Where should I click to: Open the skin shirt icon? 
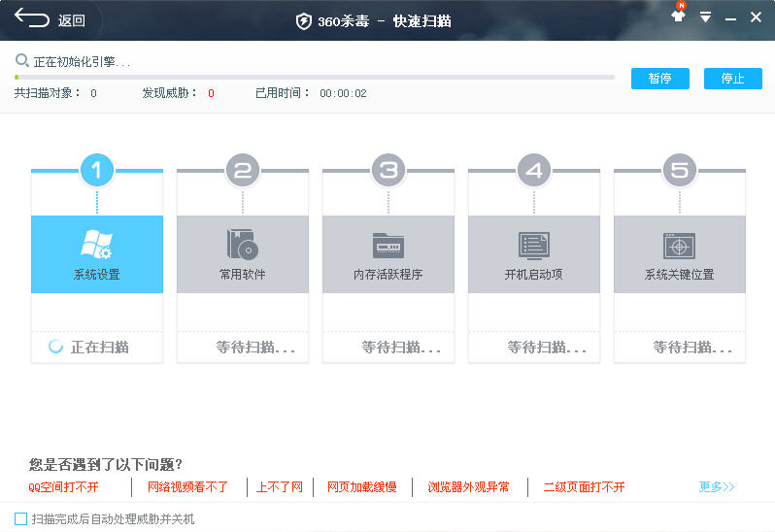tap(679, 15)
